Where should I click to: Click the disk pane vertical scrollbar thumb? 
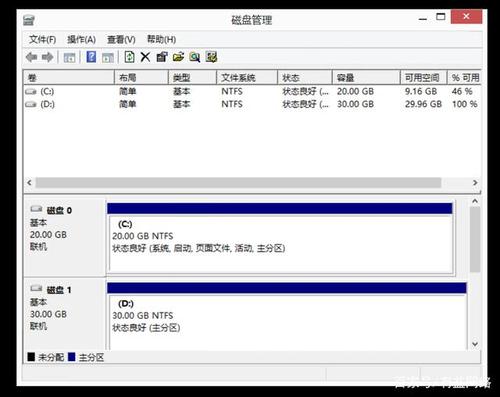pos(475,239)
